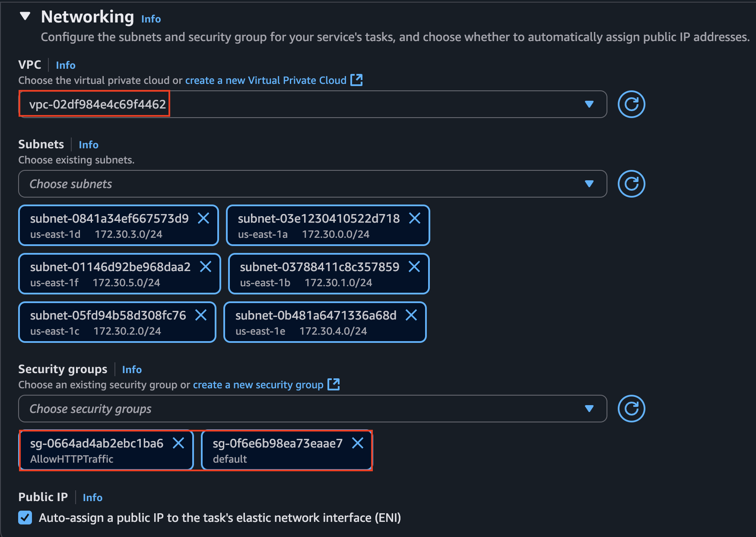Remove subnet in us-east-1f
Viewport: 756px width, 537px height.
click(206, 267)
